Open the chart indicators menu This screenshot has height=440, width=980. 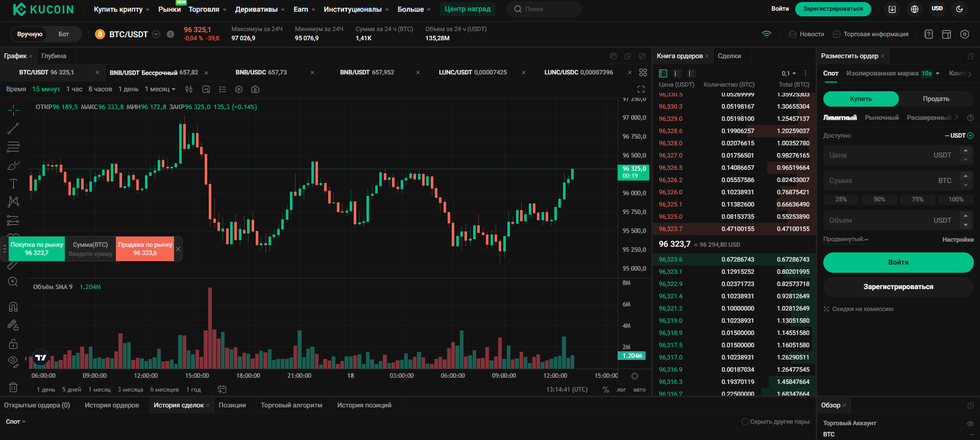pyautogui.click(x=206, y=89)
